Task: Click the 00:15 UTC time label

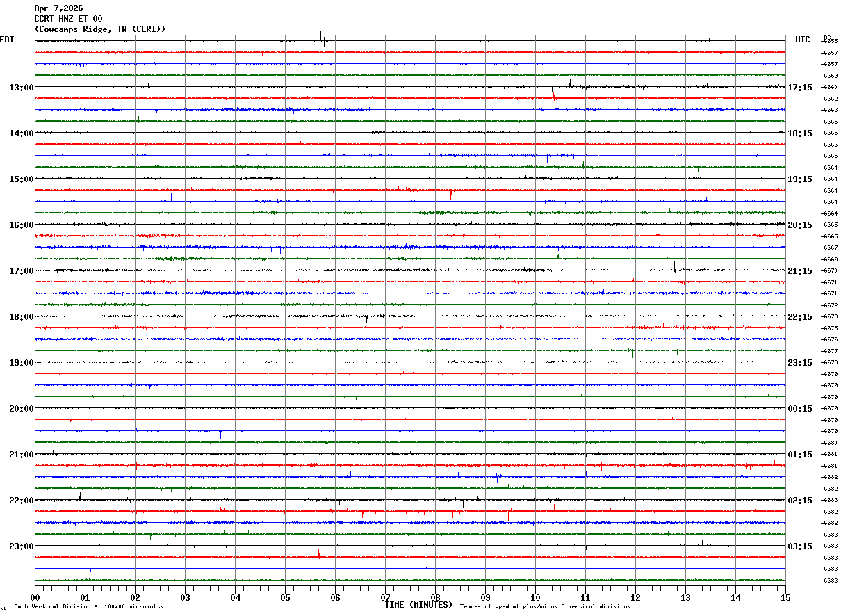Action: tap(800, 409)
